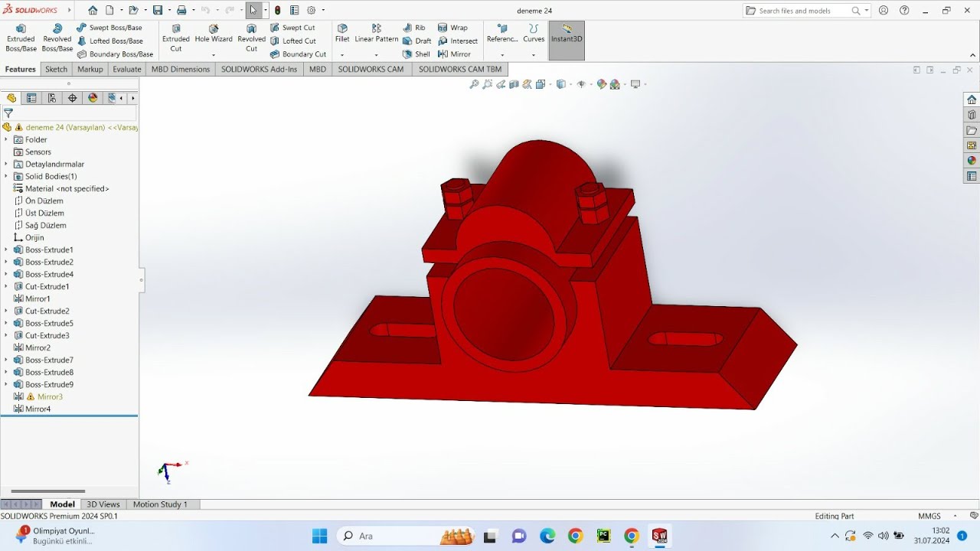Open the Extruded Cut tool

pos(176,37)
